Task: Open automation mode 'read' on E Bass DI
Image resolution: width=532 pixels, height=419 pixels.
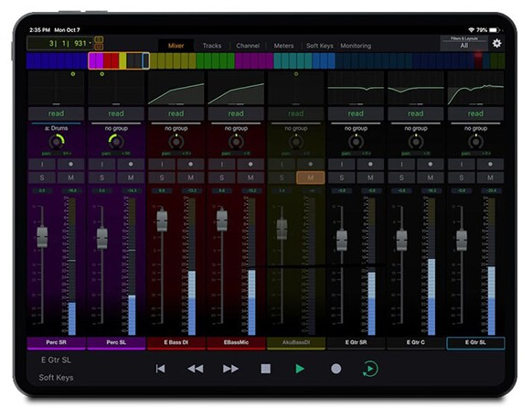Action: [x=176, y=113]
